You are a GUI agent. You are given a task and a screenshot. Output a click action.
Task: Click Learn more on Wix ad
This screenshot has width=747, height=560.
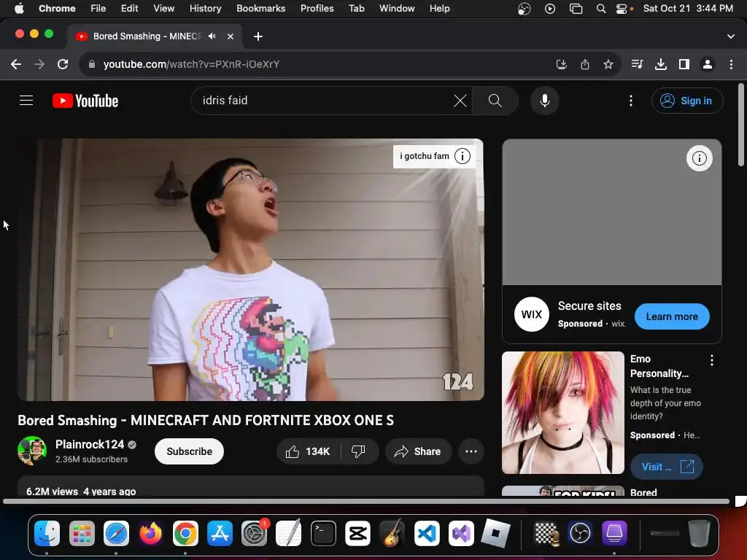672,316
